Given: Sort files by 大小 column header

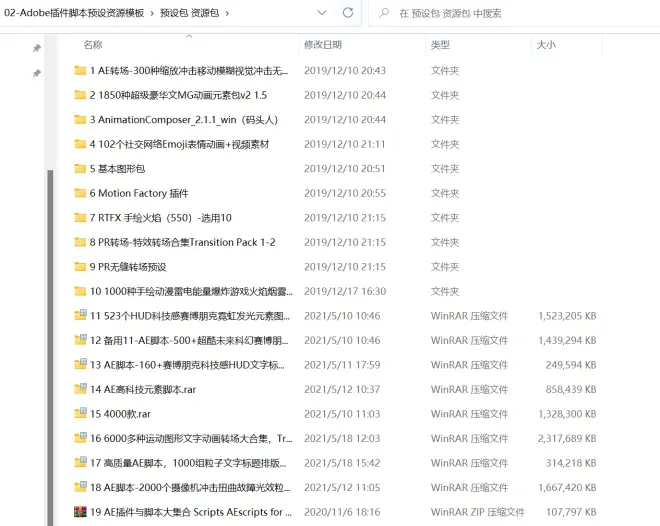Looking at the screenshot, I should [546, 44].
